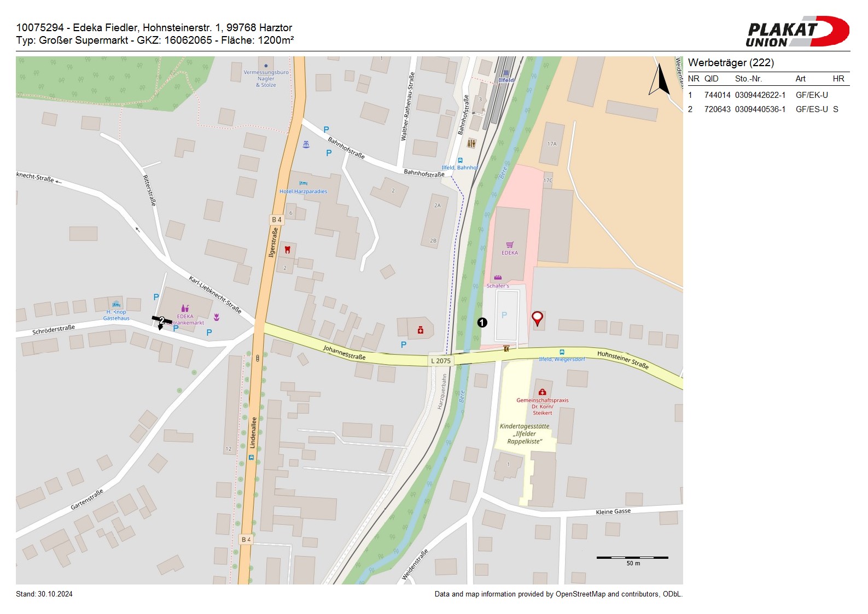Click the Gemeinschaftspraxis medical icon
The width and height of the screenshot is (868, 614).
[542, 392]
